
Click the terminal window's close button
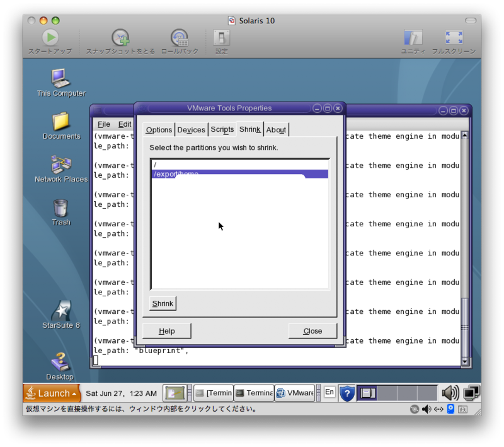[464, 110]
